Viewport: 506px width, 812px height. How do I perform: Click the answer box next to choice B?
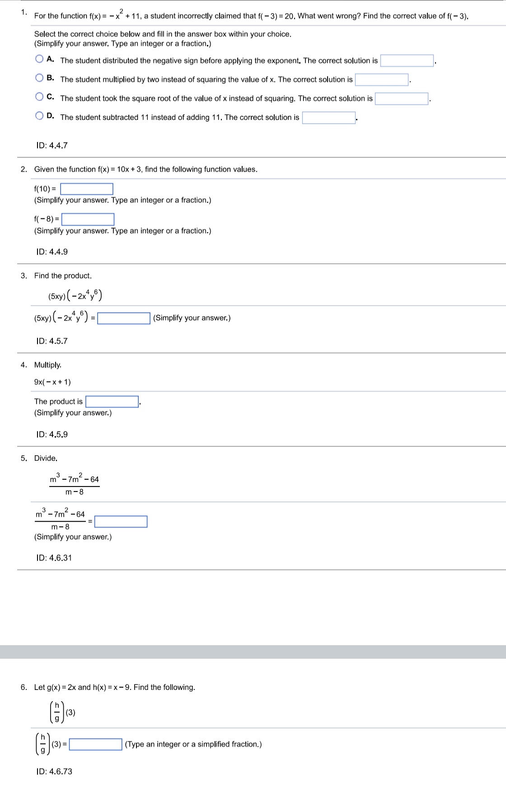tap(382, 79)
